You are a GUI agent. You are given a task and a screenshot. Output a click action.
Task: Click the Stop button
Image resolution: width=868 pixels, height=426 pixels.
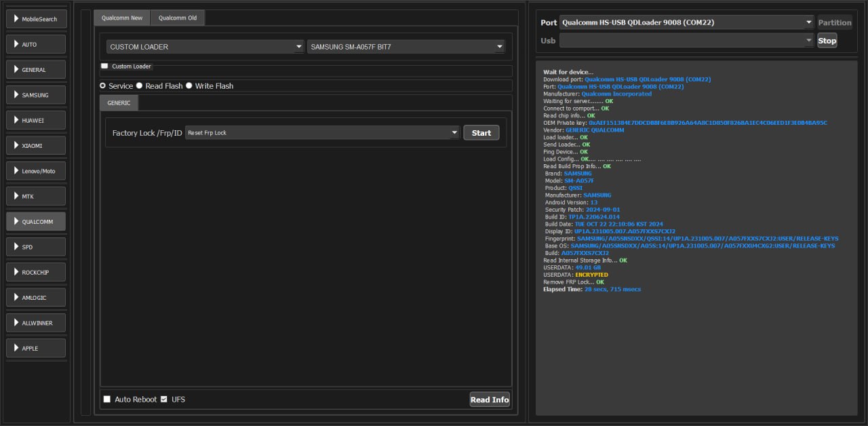point(827,41)
